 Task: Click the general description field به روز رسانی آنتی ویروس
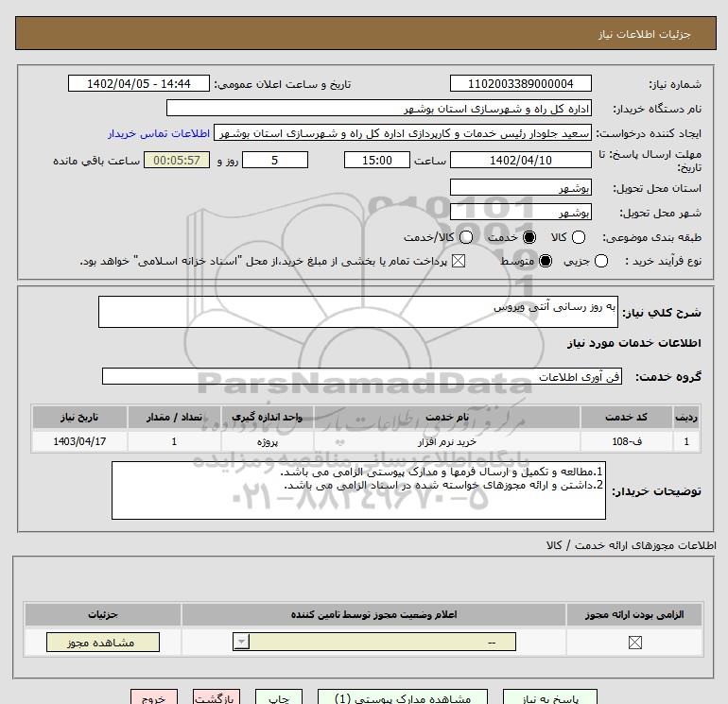(x=358, y=312)
